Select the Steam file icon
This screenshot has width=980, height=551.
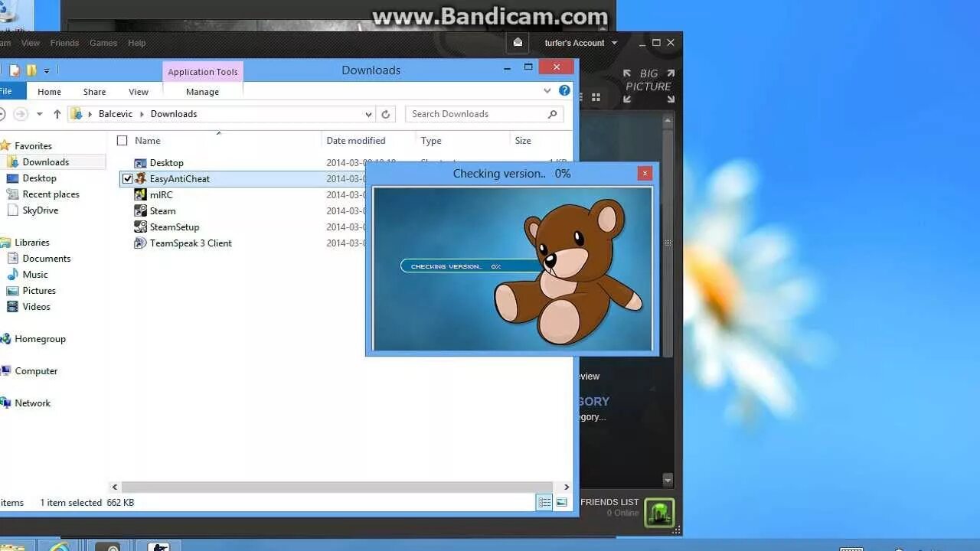click(140, 210)
